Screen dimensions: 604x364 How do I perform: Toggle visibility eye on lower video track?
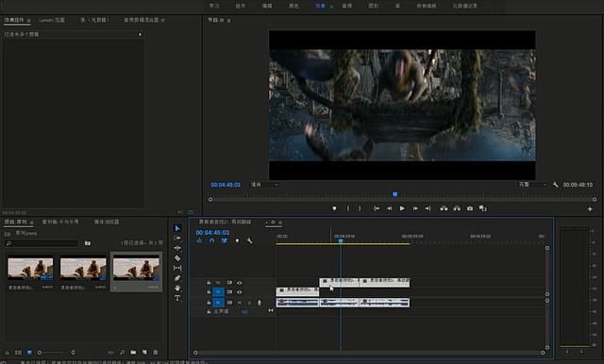239,292
